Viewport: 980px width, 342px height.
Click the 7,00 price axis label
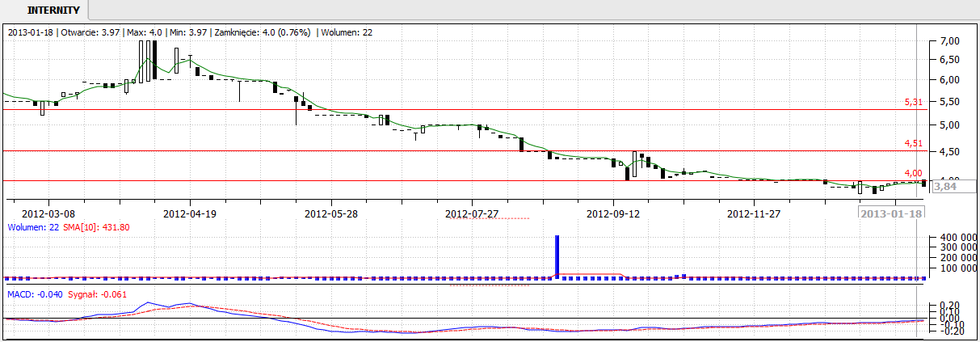click(949, 41)
